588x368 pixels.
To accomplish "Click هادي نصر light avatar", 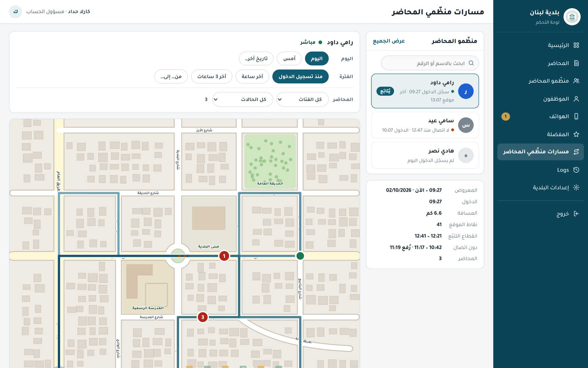I will click(466, 155).
